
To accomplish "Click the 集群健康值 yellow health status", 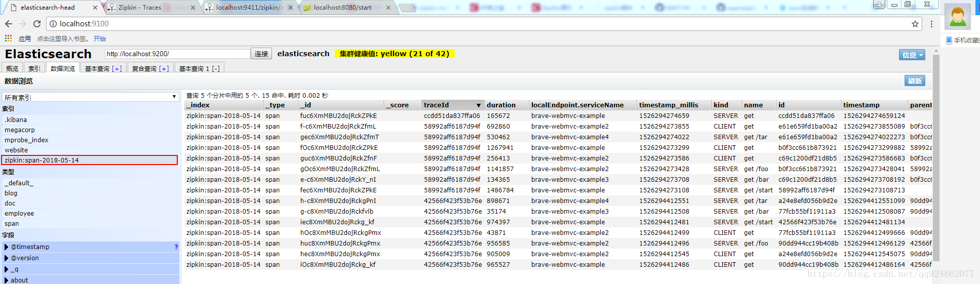I will 394,54.
